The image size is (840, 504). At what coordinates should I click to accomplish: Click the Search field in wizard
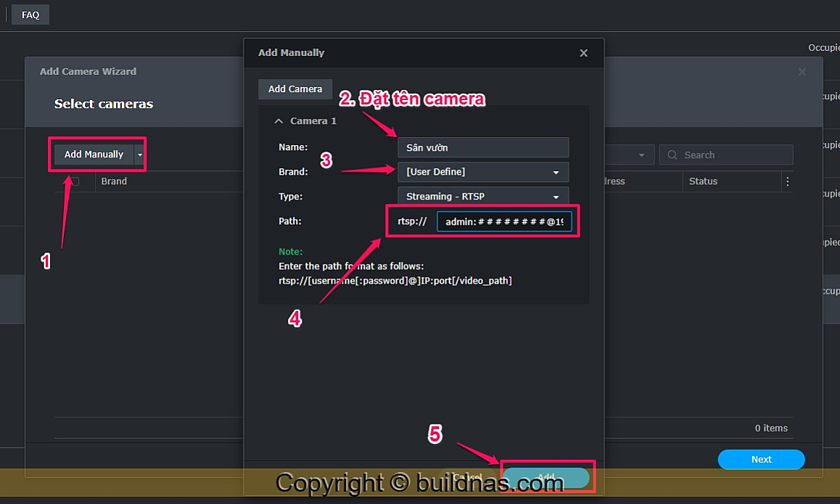(726, 154)
